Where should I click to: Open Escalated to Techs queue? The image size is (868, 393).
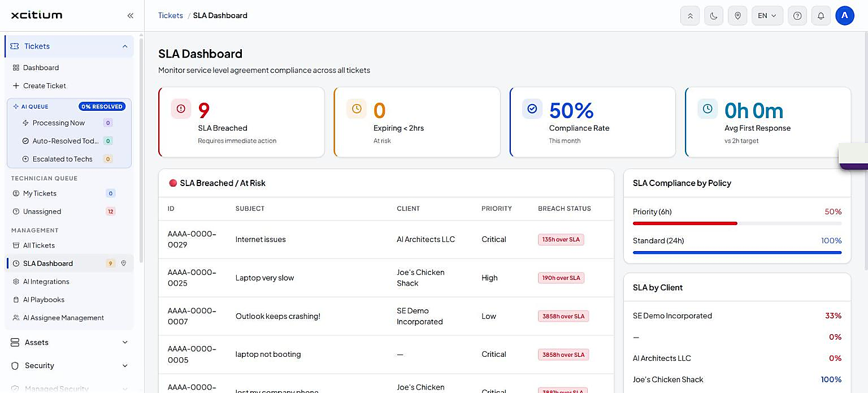69,159
